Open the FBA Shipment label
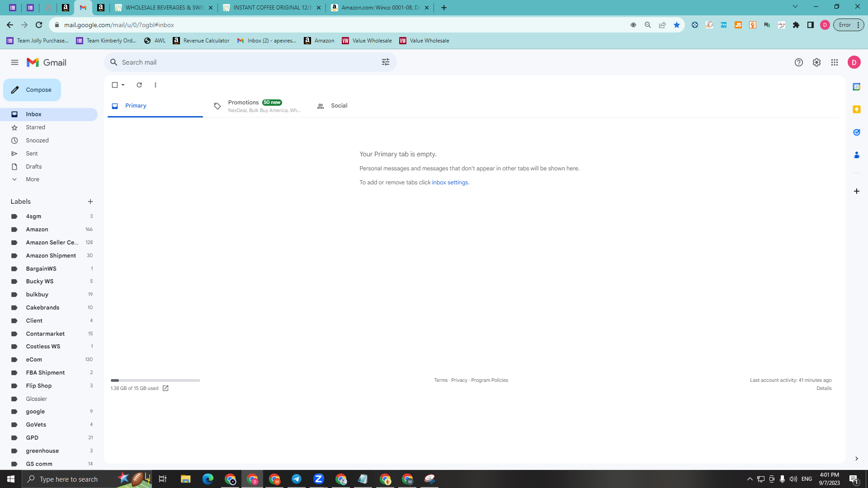 pos(45,373)
